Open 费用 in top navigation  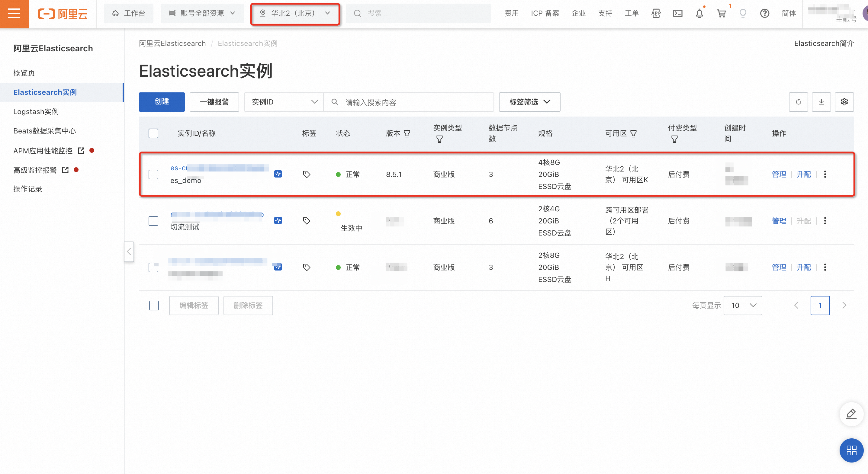[x=512, y=14]
